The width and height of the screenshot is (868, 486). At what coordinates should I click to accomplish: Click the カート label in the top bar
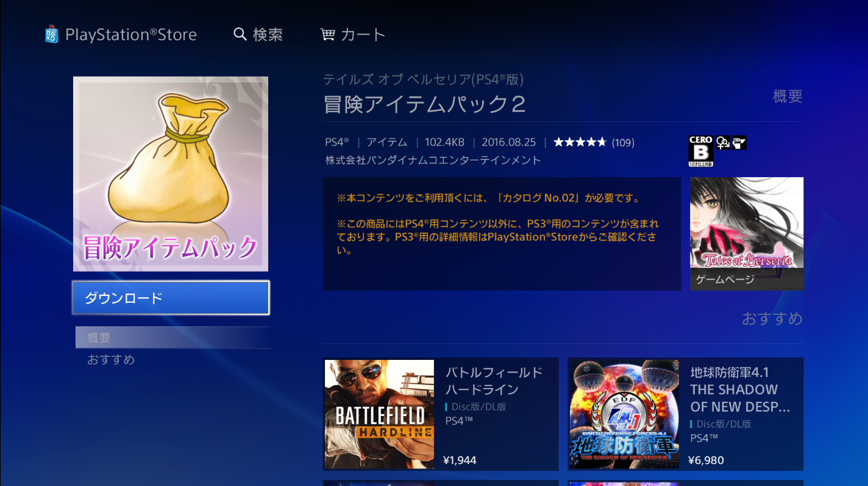pyautogui.click(x=363, y=35)
